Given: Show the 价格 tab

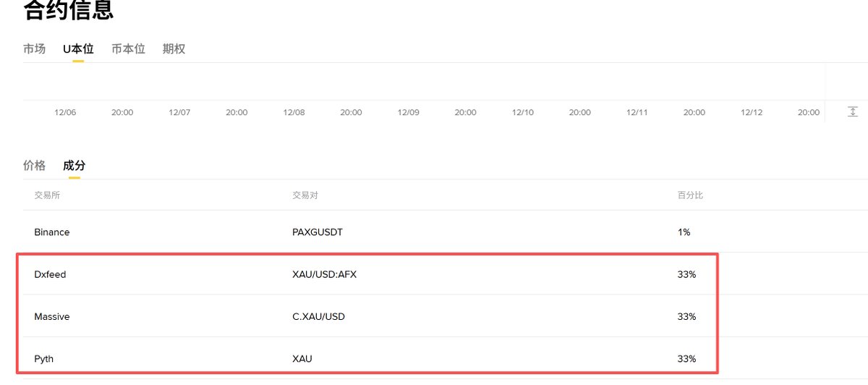Looking at the screenshot, I should [34, 166].
